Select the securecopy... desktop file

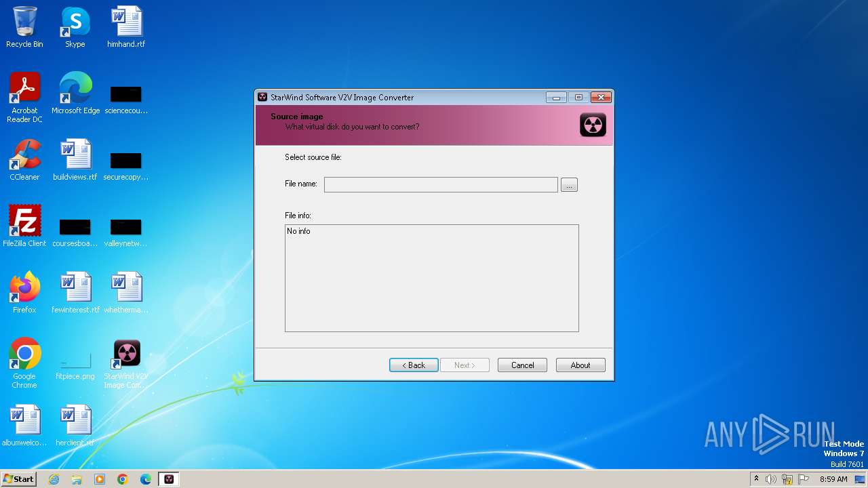126,165
